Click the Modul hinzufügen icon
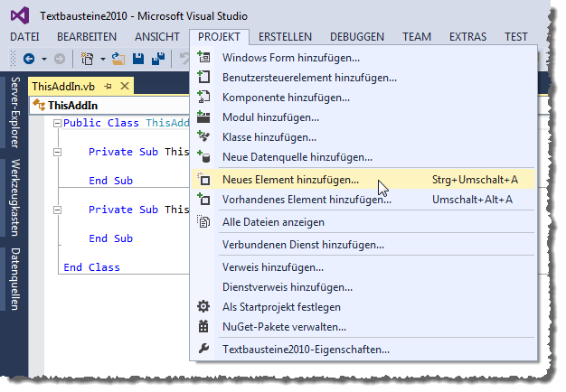Viewport: 566px width, 392px height. tap(203, 117)
